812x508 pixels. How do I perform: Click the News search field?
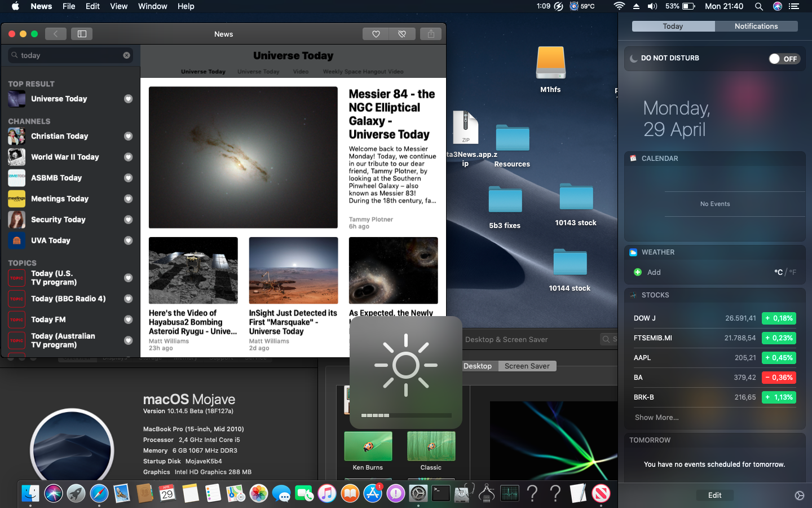pyautogui.click(x=70, y=55)
